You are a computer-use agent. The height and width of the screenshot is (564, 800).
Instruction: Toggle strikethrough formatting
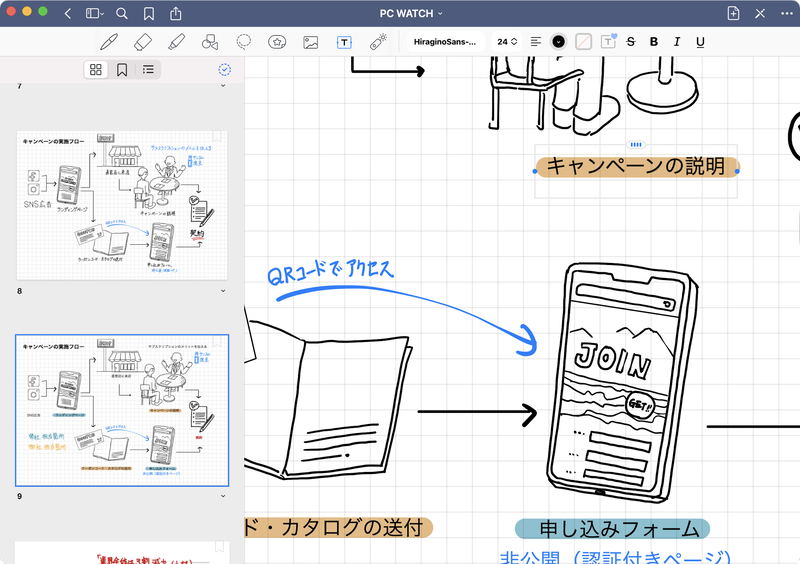(631, 42)
